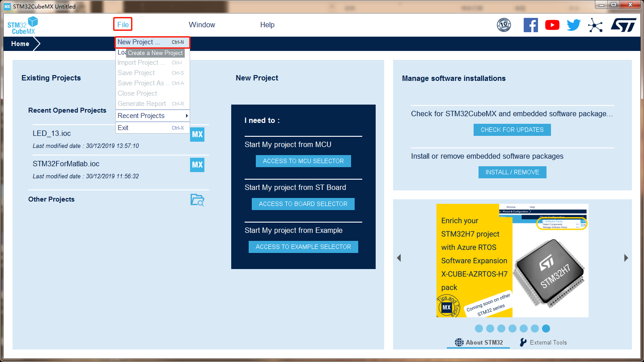Show previous banner with left arrow
644x362 pixels.
pos(399,258)
